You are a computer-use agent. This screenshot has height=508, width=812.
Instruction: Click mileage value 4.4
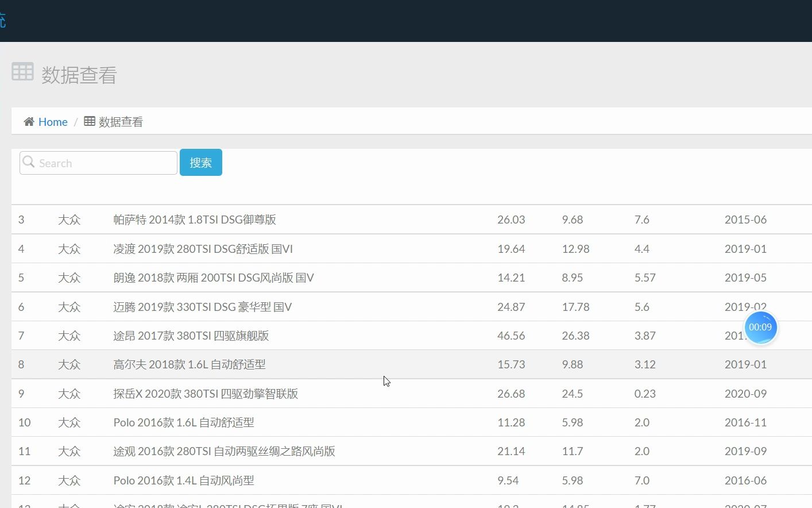[642, 249]
